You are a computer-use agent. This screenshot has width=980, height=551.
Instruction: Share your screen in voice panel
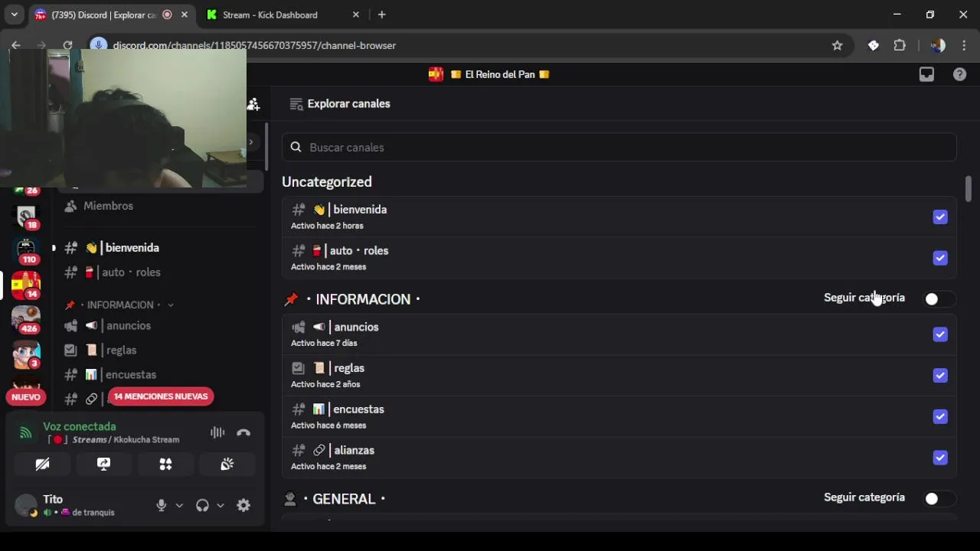click(x=103, y=465)
